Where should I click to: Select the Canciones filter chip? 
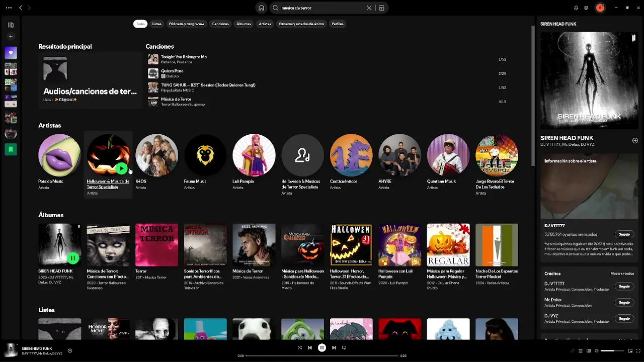[220, 24]
